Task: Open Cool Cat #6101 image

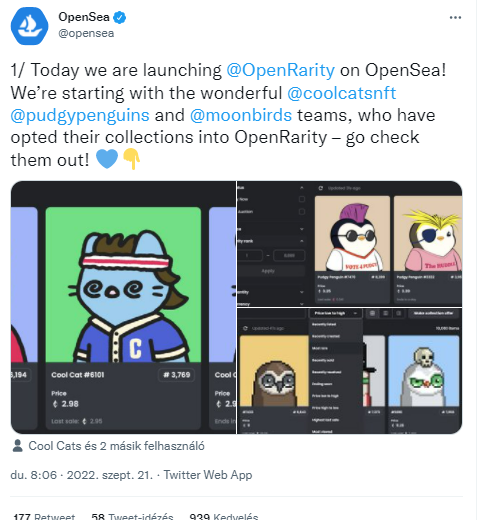Action: pyautogui.click(x=123, y=285)
